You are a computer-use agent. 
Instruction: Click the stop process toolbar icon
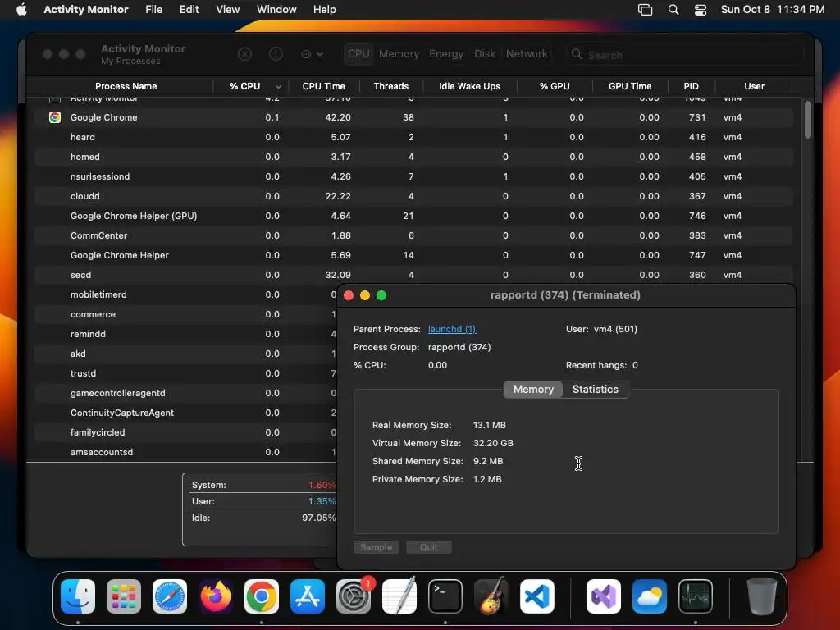coord(244,54)
